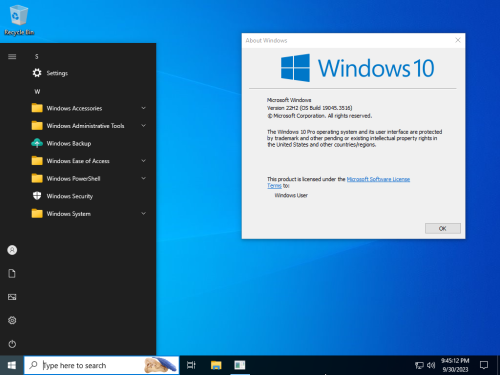Select the Windows Ease of Access label
The height and width of the screenshot is (375, 500).
pos(78,161)
